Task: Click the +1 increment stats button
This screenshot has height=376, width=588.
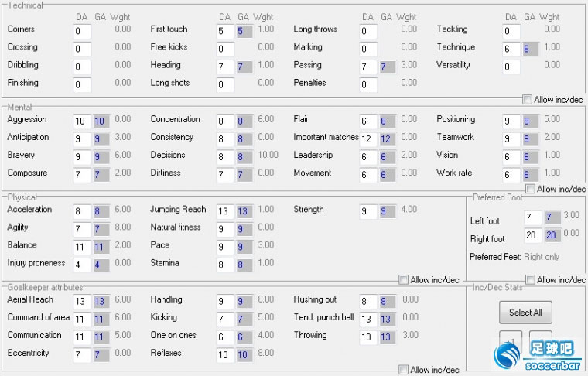Action: pyautogui.click(x=511, y=339)
